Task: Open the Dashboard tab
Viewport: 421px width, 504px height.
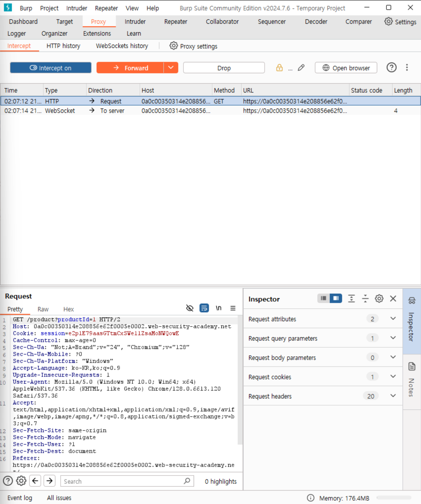Action: (x=23, y=21)
